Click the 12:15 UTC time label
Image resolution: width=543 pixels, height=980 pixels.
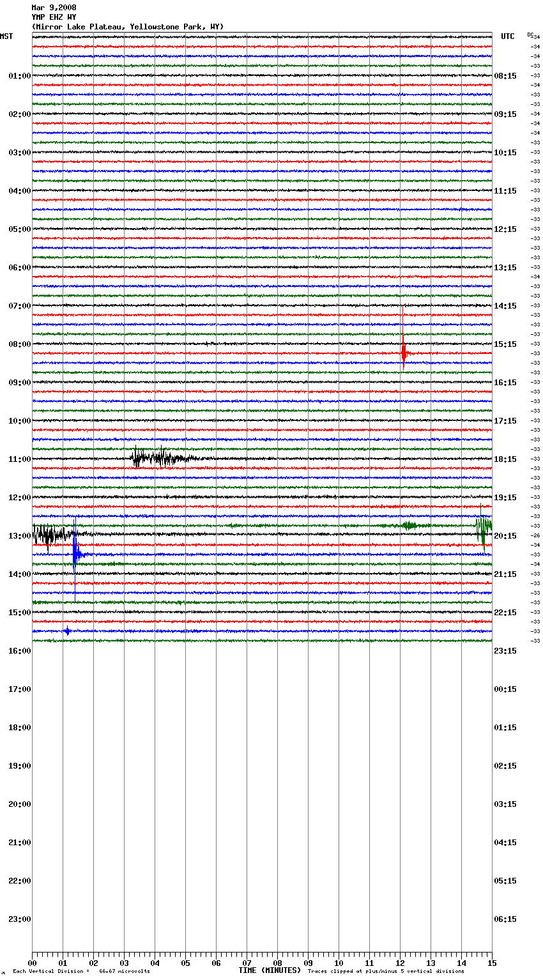pos(505,229)
